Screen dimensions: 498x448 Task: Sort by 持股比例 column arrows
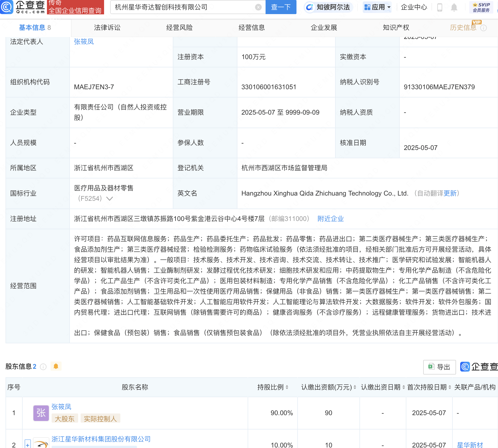click(287, 387)
